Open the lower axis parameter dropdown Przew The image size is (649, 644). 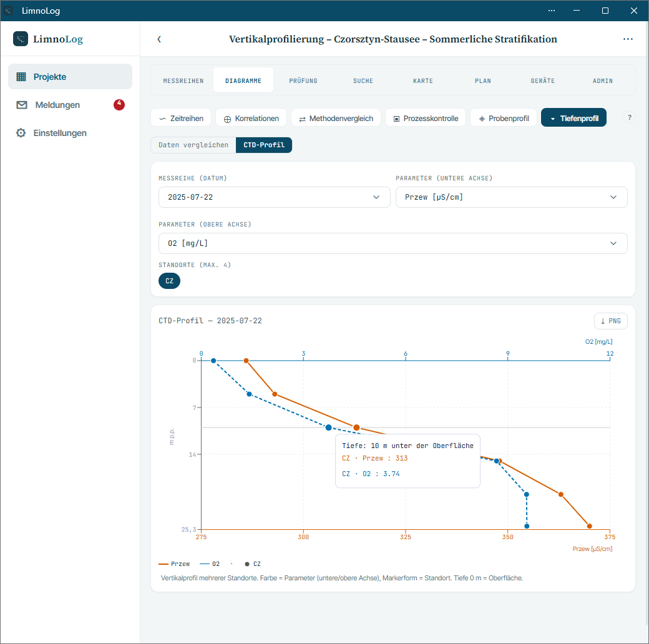pos(511,197)
